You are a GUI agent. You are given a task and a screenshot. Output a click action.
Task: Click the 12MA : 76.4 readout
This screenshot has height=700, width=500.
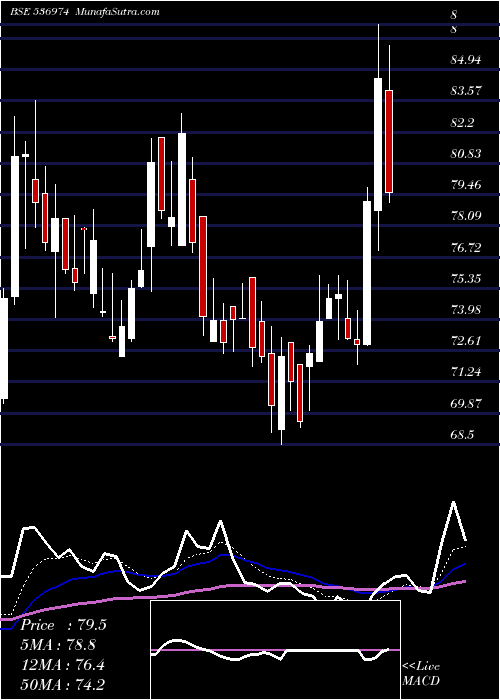click(63, 665)
